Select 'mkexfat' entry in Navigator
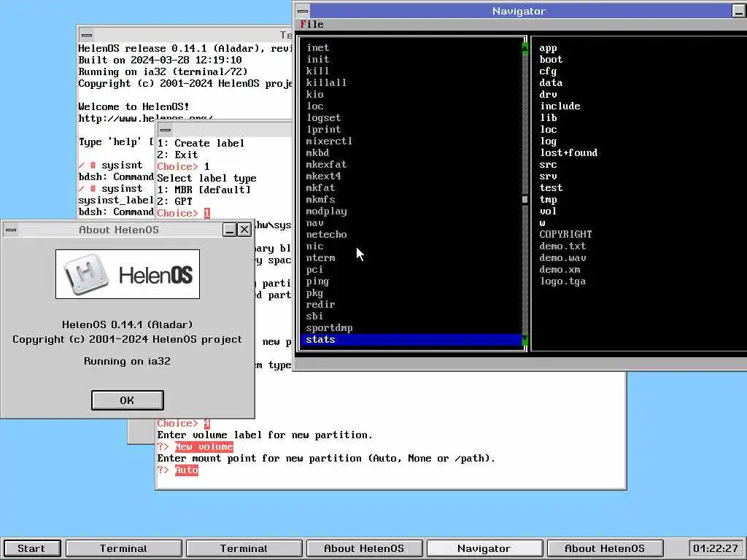Viewport: 747px width, 560px height. coord(326,164)
